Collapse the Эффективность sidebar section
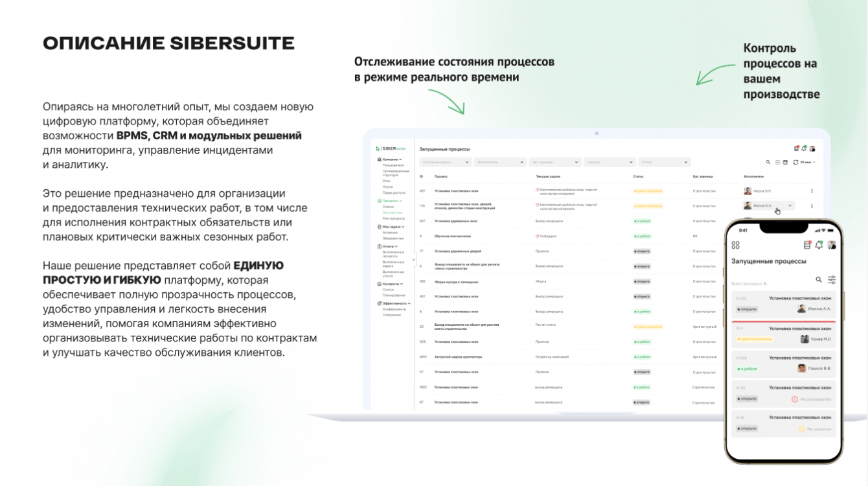 point(393,303)
